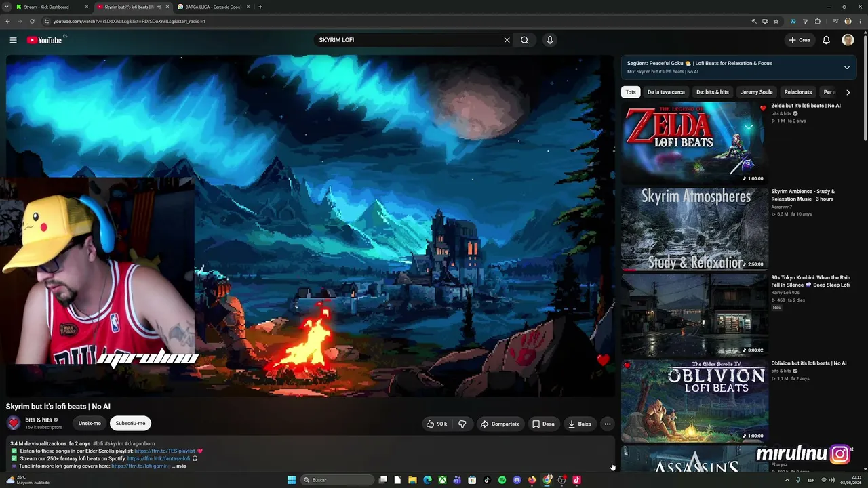
Task: Start voice search with the microphone
Action: pyautogui.click(x=550, y=40)
